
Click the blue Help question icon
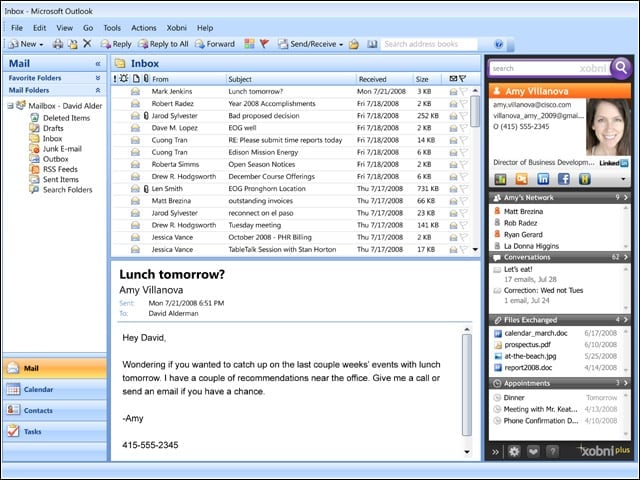tap(499, 44)
